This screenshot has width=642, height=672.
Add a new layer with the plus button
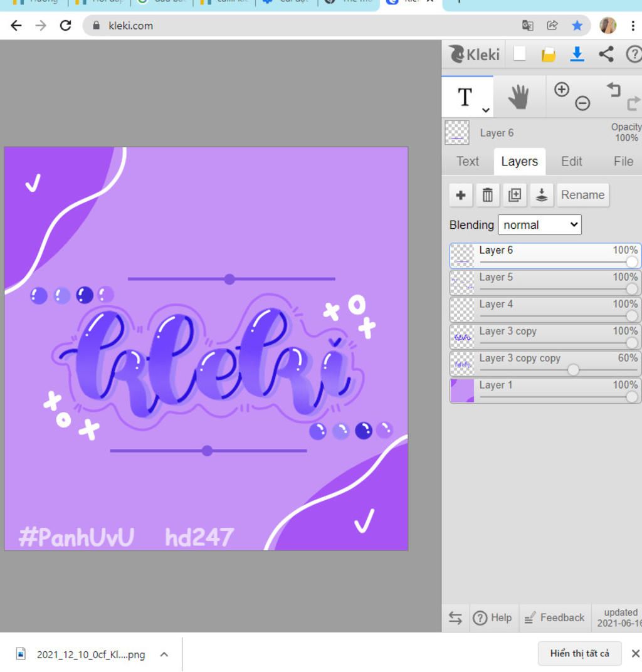coord(461,195)
